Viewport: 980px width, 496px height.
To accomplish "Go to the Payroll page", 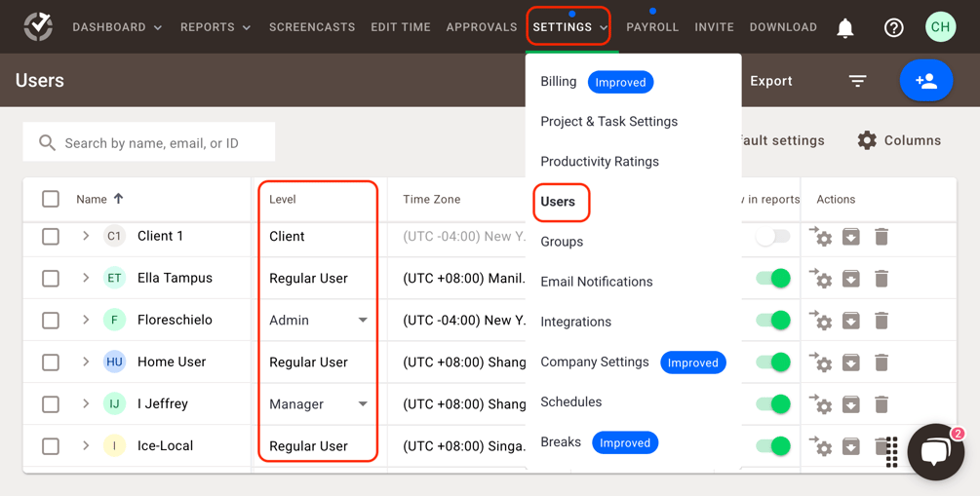I will tap(651, 27).
